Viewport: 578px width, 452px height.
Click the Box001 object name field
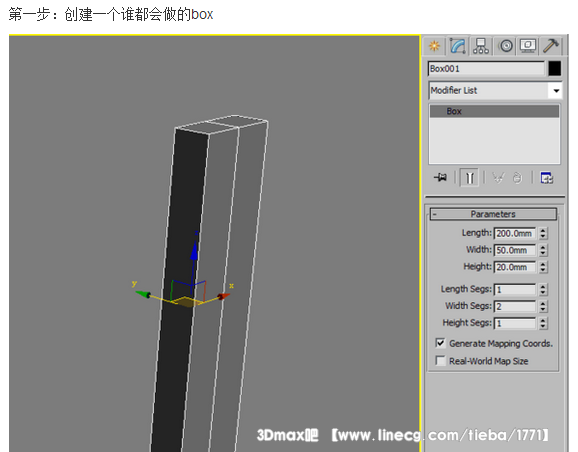coord(486,69)
